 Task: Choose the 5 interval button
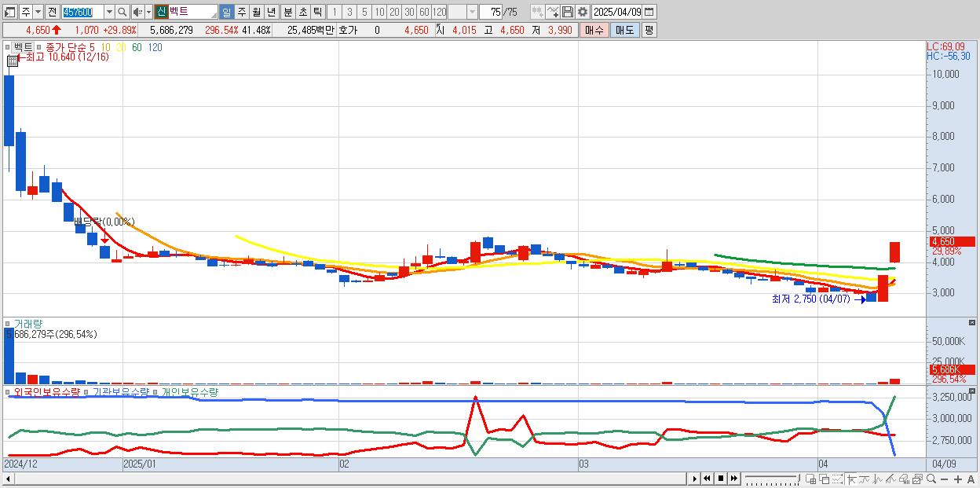364,12
